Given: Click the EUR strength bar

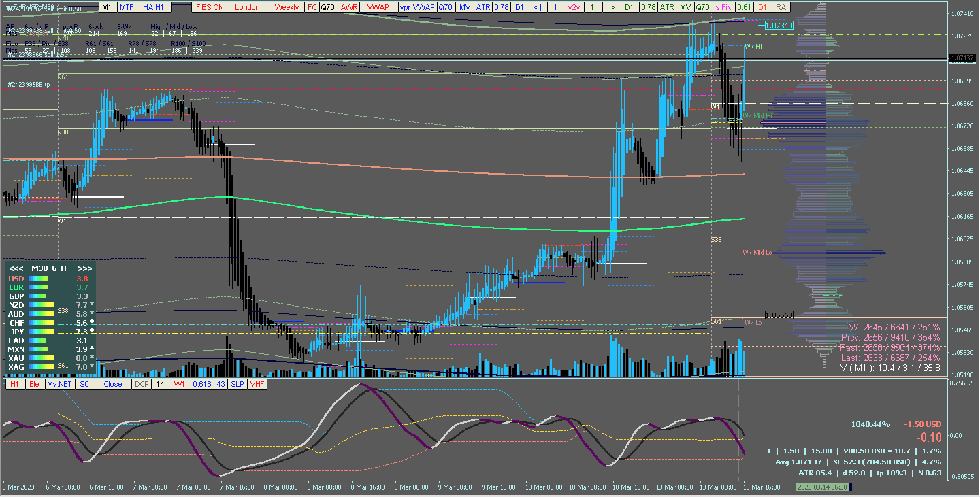Looking at the screenshot, I should (x=38, y=288).
